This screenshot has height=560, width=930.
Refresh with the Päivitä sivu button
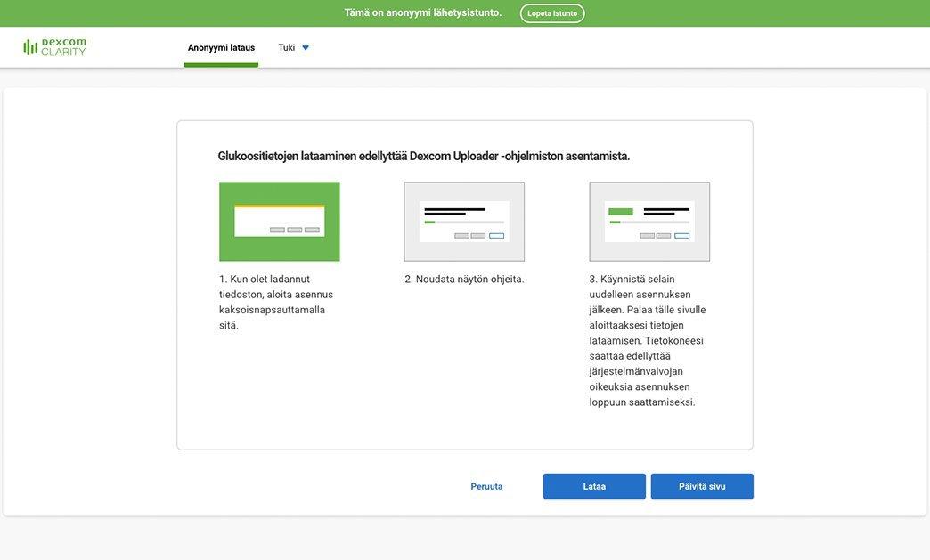pyautogui.click(x=702, y=487)
